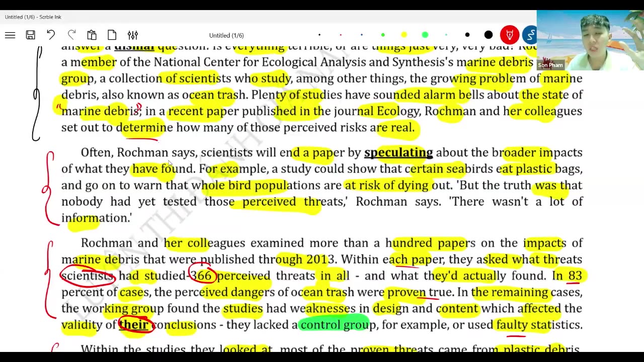Open the pen settings sliders icon
This screenshot has width=644, height=362.
[x=133, y=35]
